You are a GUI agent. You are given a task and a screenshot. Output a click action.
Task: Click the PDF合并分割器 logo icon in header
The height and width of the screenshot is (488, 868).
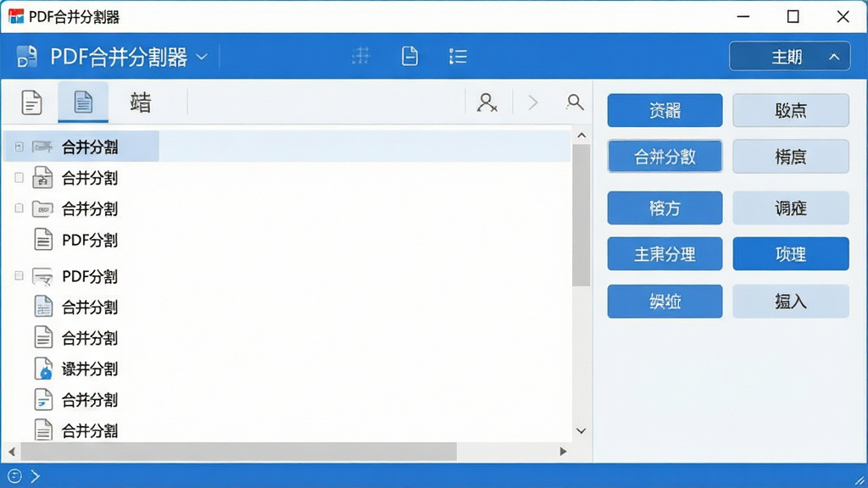26,57
